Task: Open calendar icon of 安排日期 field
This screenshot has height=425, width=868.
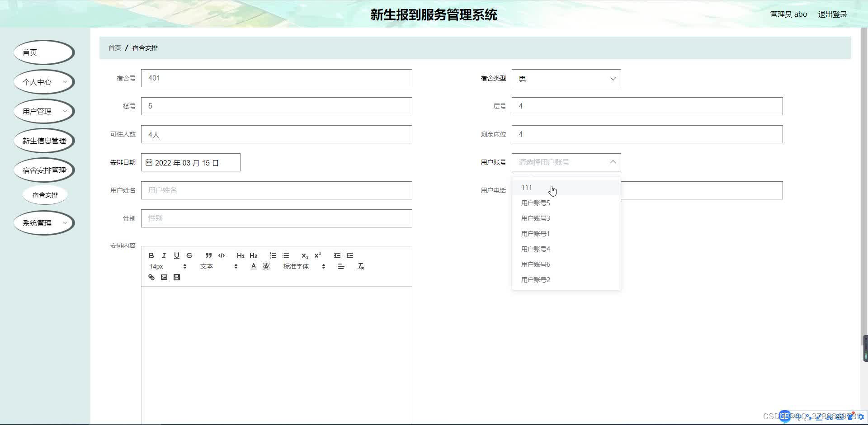Action: tap(149, 162)
